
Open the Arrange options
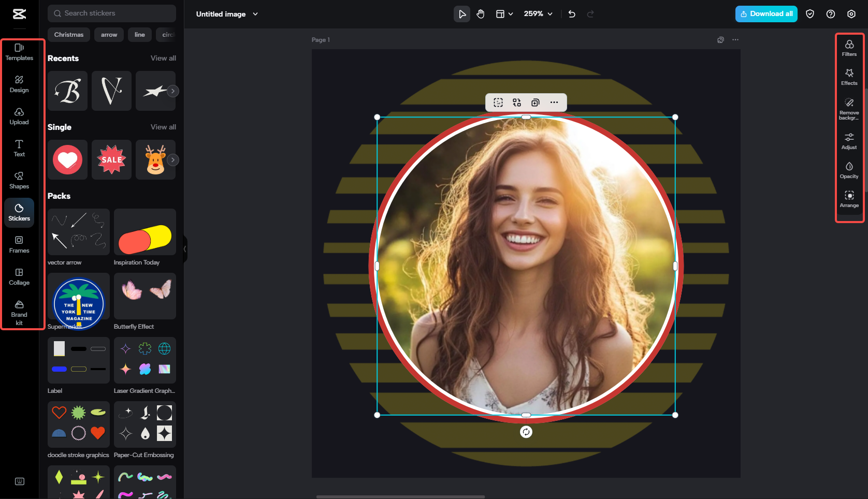tap(849, 199)
